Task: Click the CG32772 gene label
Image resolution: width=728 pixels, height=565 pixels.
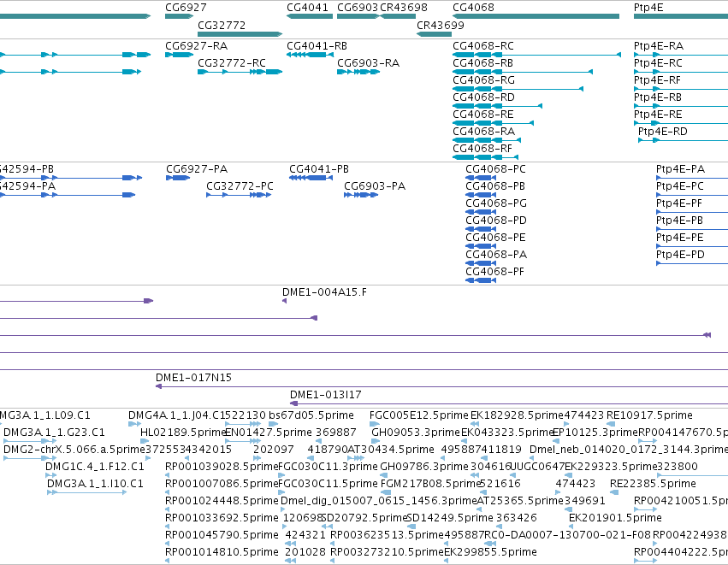Action: point(222,25)
